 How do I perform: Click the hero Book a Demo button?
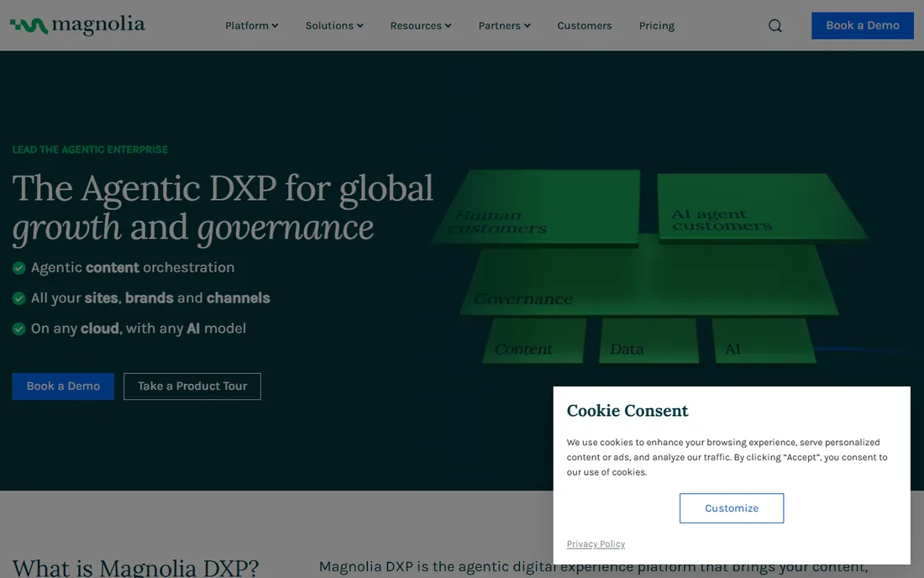(x=63, y=386)
